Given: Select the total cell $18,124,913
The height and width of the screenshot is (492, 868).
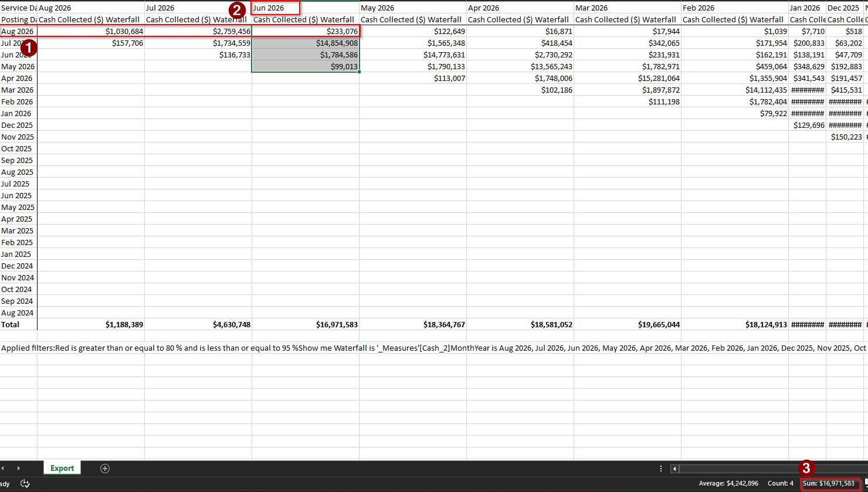Looking at the screenshot, I should coord(735,324).
